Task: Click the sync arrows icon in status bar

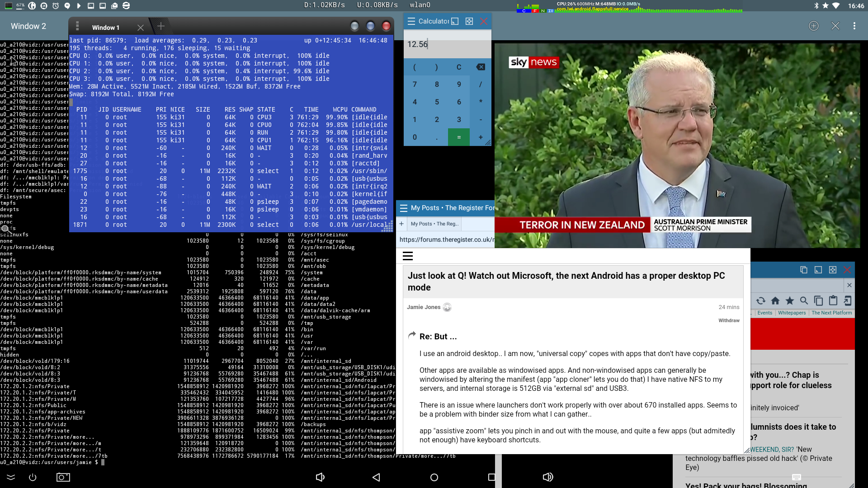Action: [126, 5]
